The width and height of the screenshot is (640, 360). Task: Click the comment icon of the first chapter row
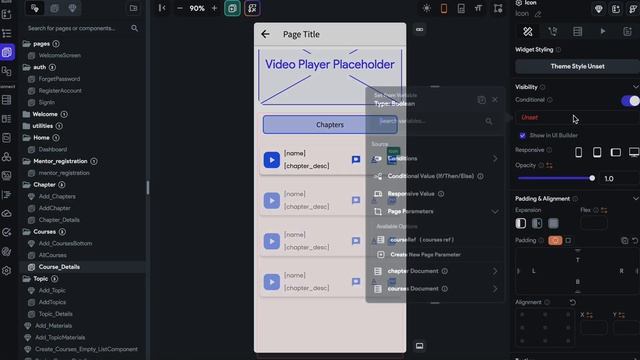click(356, 160)
